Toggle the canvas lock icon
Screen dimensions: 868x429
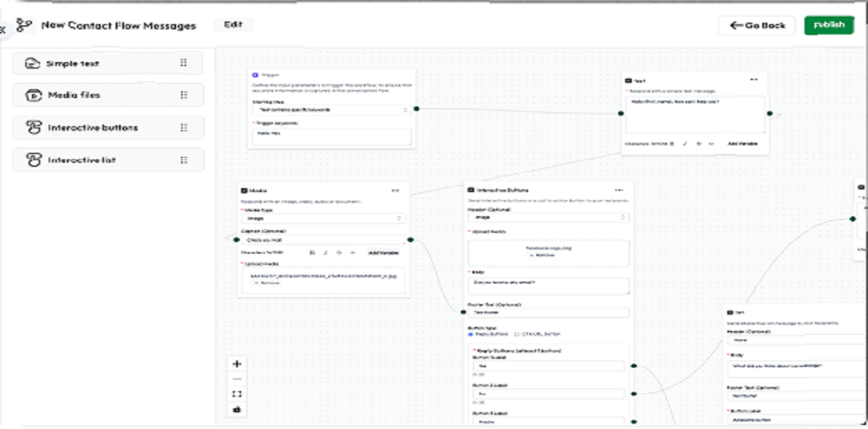click(236, 410)
